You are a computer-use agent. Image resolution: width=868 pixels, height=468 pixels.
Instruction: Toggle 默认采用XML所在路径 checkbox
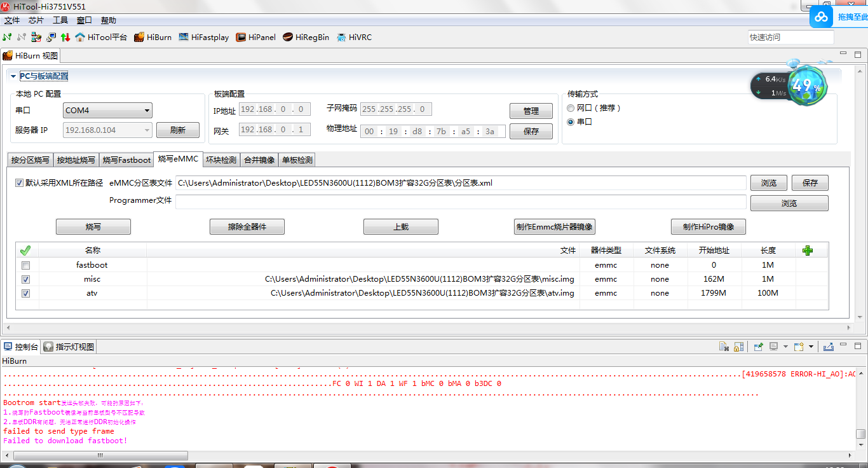click(x=20, y=182)
